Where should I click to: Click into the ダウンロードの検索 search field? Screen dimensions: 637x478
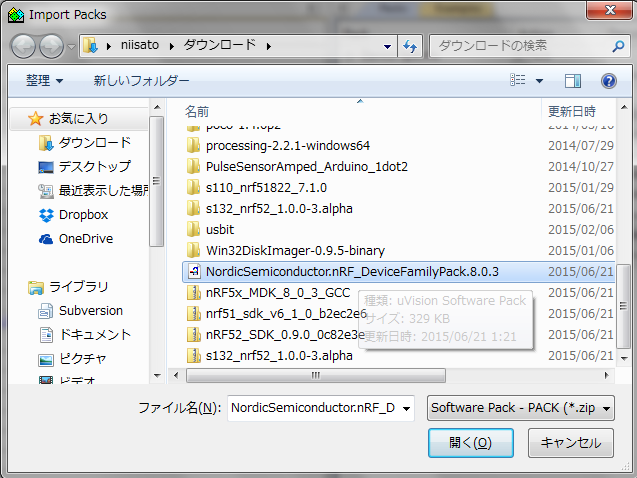point(522,46)
